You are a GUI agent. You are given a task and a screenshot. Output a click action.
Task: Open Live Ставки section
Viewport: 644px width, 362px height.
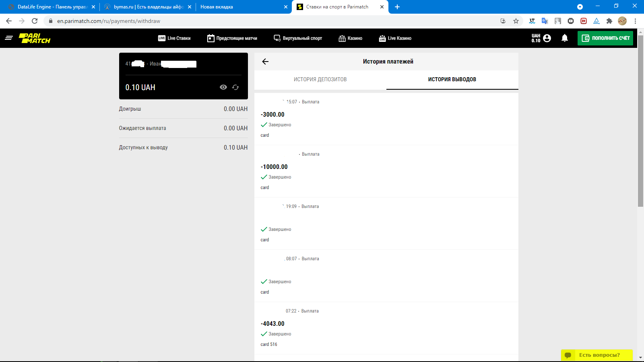point(174,38)
